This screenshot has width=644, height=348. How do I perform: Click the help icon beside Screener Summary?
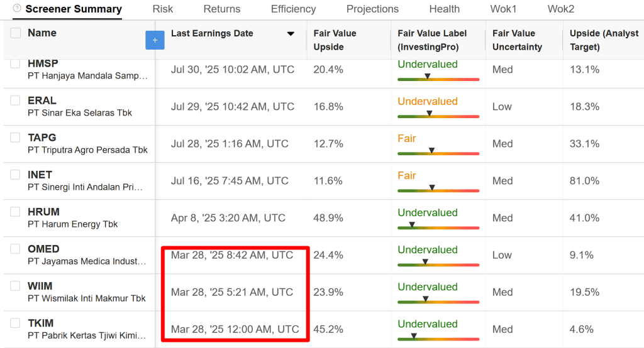[16, 8]
